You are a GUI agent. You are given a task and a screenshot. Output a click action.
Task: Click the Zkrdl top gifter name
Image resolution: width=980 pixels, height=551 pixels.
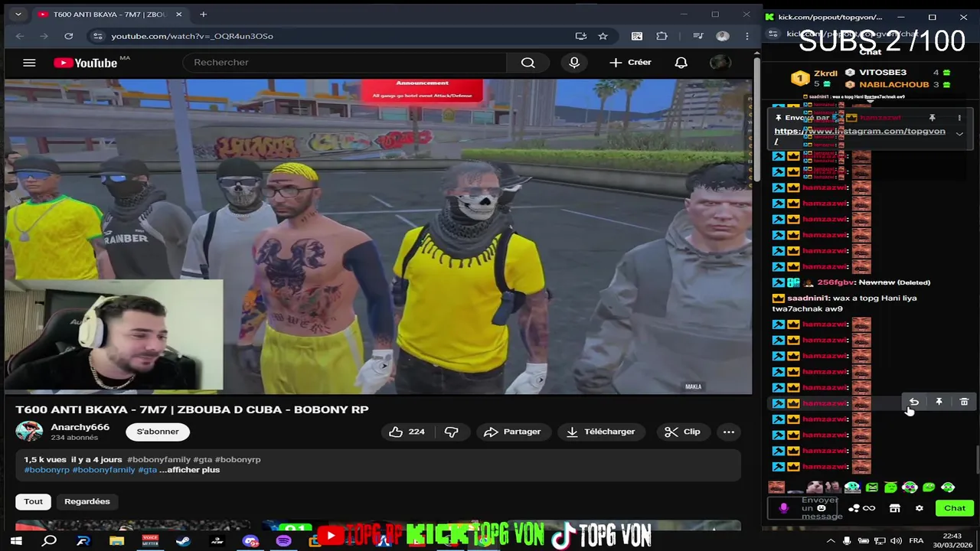pos(825,73)
